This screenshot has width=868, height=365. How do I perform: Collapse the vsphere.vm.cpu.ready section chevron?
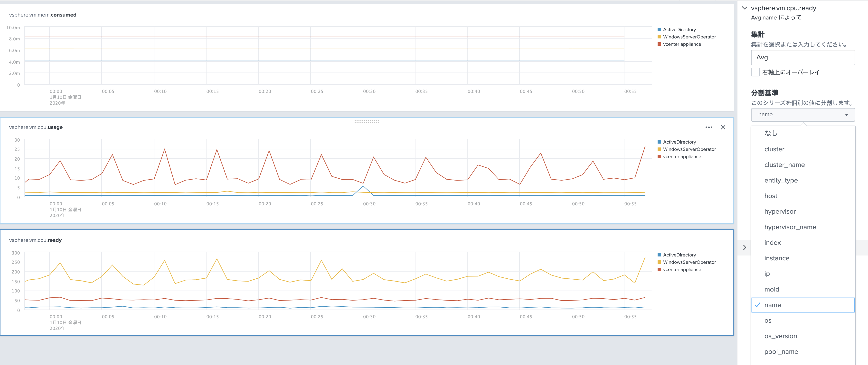coord(745,8)
